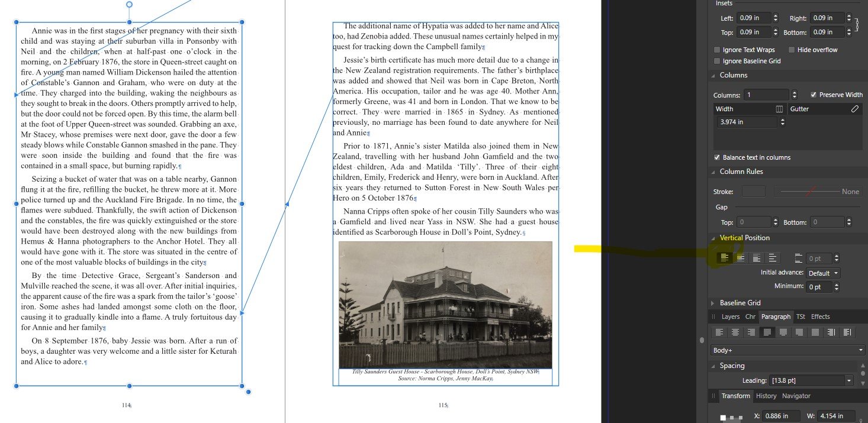Viewport: 868px width, 423px height.
Task: Uncheck Preserve Width checkbox
Action: (x=814, y=95)
